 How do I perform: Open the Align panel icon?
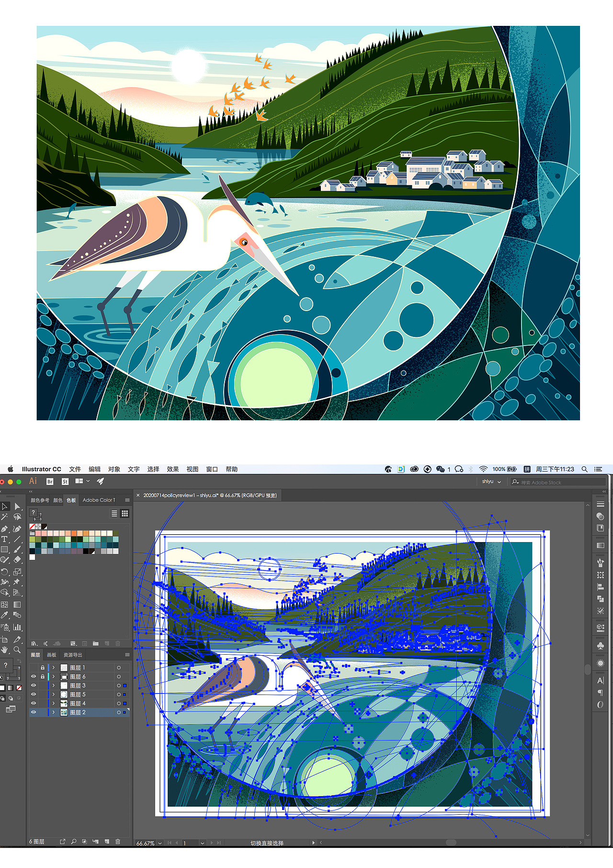click(x=600, y=587)
